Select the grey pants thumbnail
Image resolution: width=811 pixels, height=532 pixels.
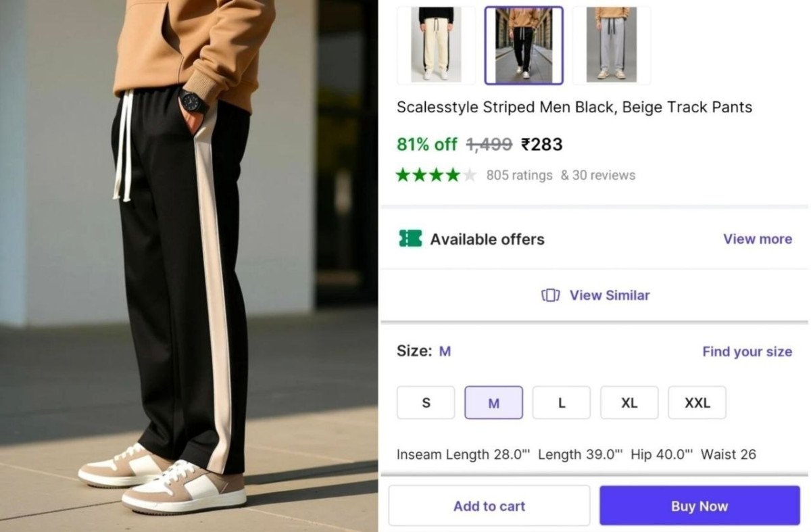[612, 45]
